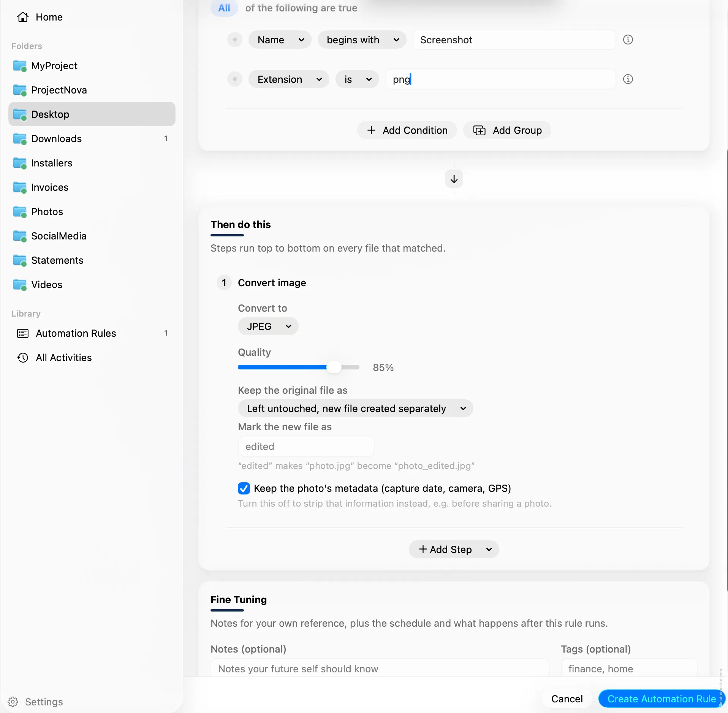
Task: Open the 'is' operator dropdown
Action: tap(357, 79)
